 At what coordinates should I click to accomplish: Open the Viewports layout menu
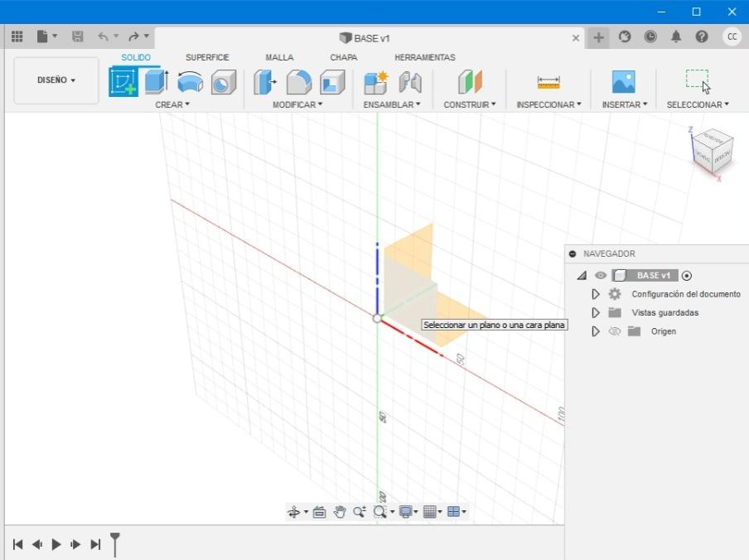pyautogui.click(x=453, y=512)
